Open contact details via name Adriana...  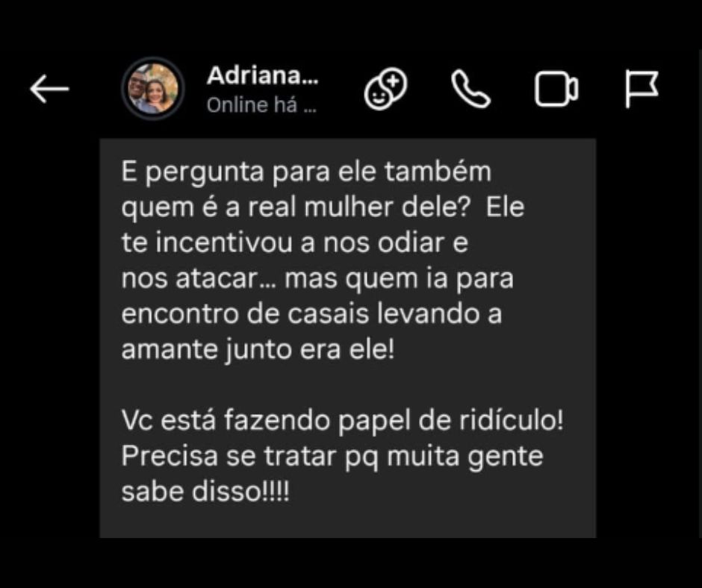(x=262, y=75)
